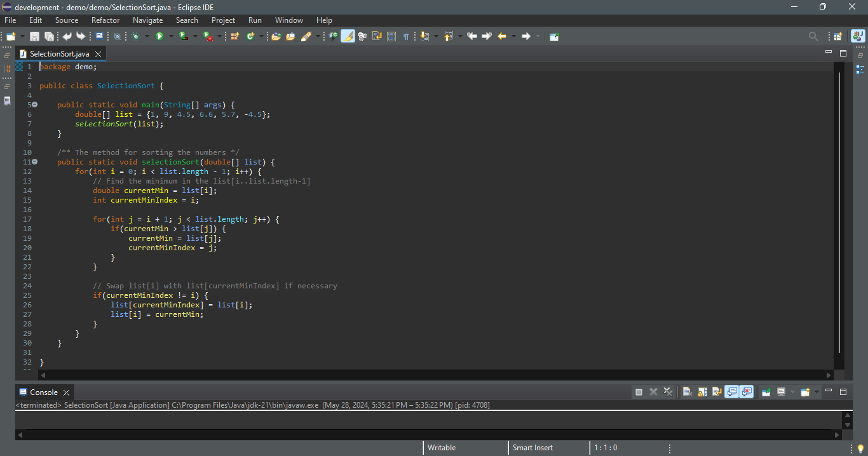
Task: Close the Console view tab
Action: [66, 392]
